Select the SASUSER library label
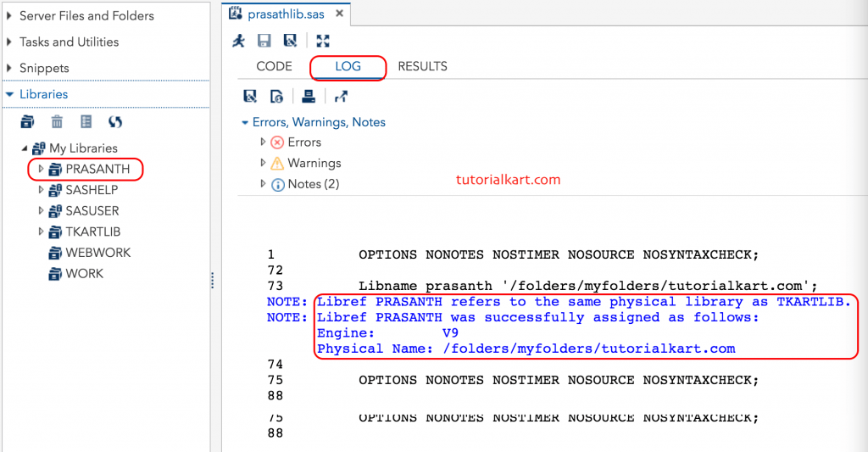The width and height of the screenshot is (868, 452). click(x=92, y=211)
